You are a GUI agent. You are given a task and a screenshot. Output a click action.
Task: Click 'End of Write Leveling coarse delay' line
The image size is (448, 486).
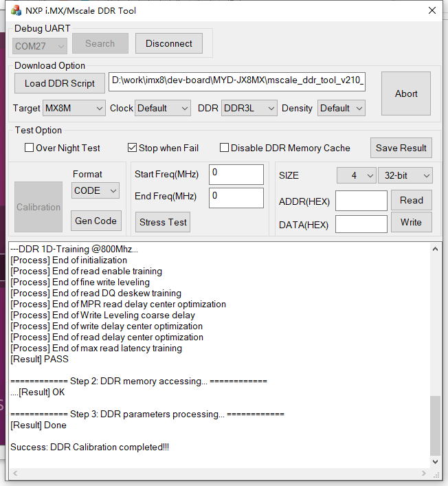(102, 315)
